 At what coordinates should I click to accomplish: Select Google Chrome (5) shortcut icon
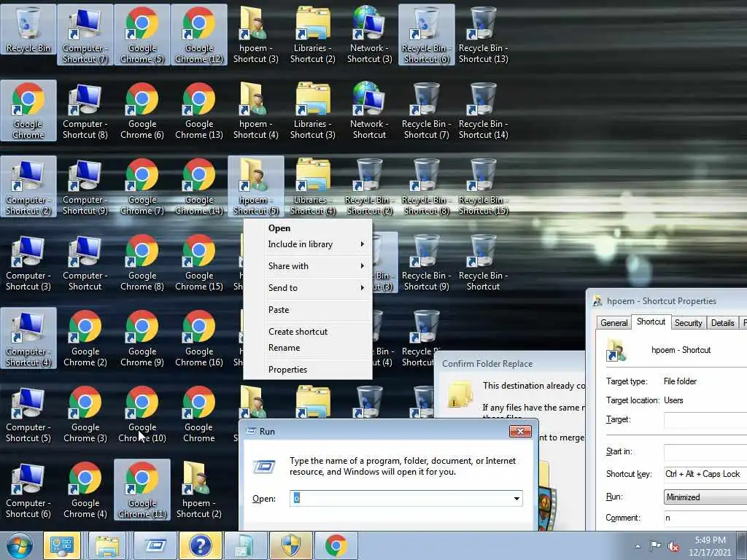pyautogui.click(x=142, y=35)
